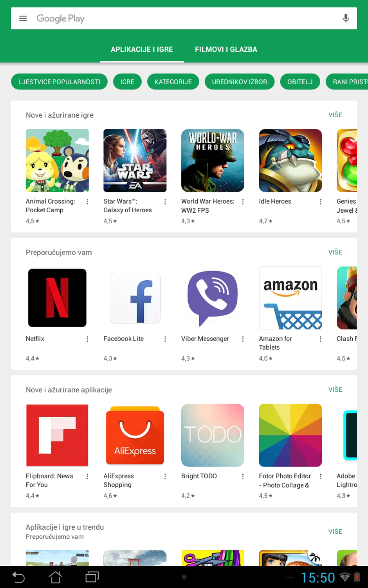The width and height of the screenshot is (368, 588).
Task: Open the World War Heroes game thumbnail
Action: 213,161
